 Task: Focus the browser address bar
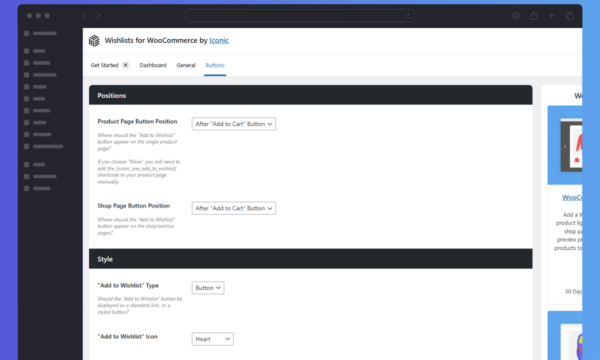point(300,16)
